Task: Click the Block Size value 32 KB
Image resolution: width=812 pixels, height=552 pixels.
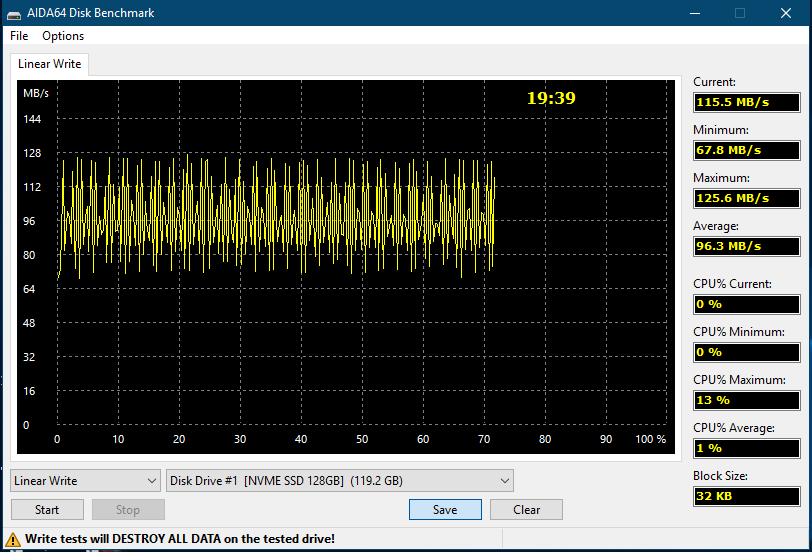Action: [747, 496]
